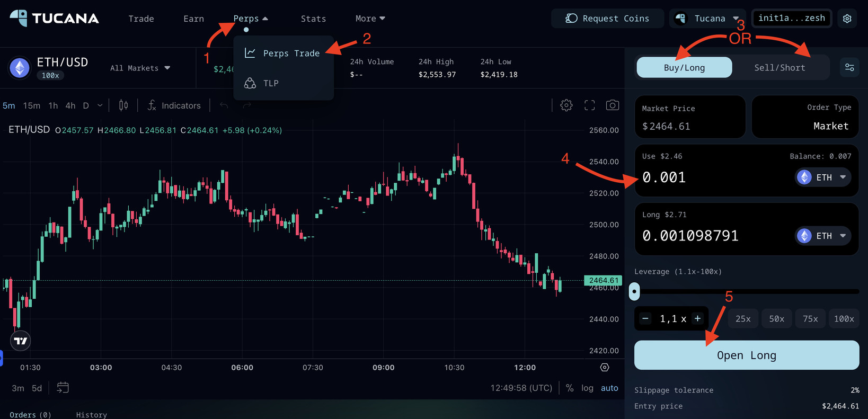Select Buy/Long side
This screenshot has width=868, height=419.
(x=684, y=67)
